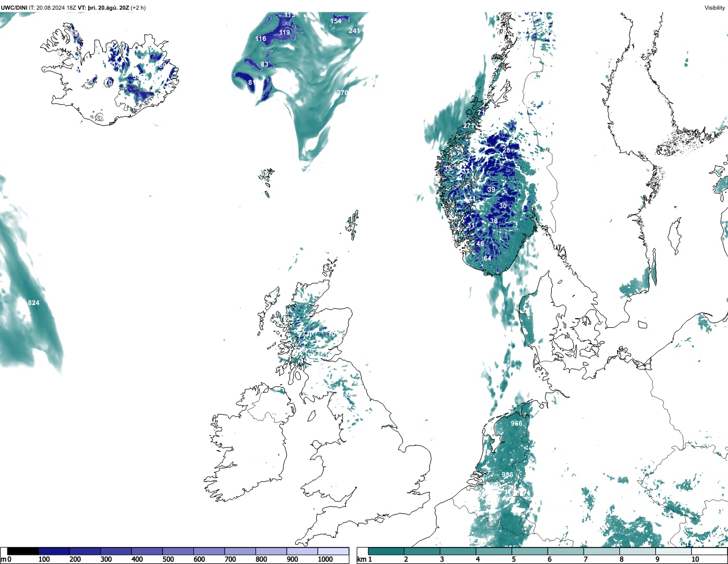
Task: Click the "39" value in Norway
Action: (x=491, y=190)
